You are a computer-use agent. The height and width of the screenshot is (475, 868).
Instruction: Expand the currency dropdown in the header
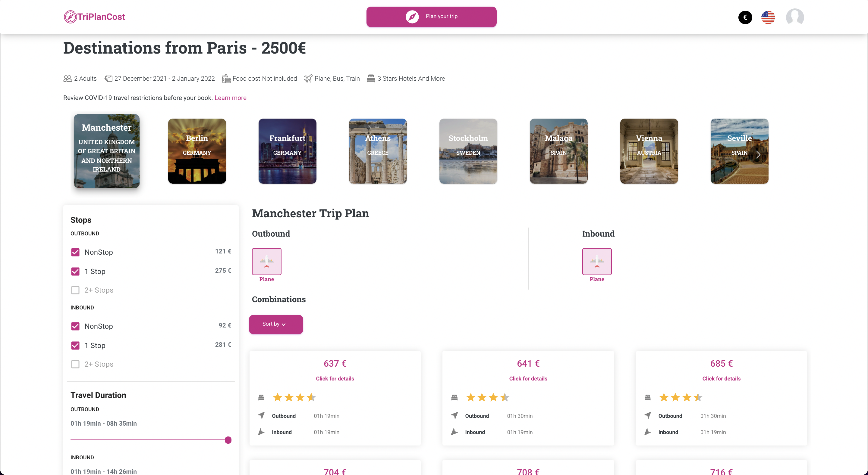click(745, 17)
